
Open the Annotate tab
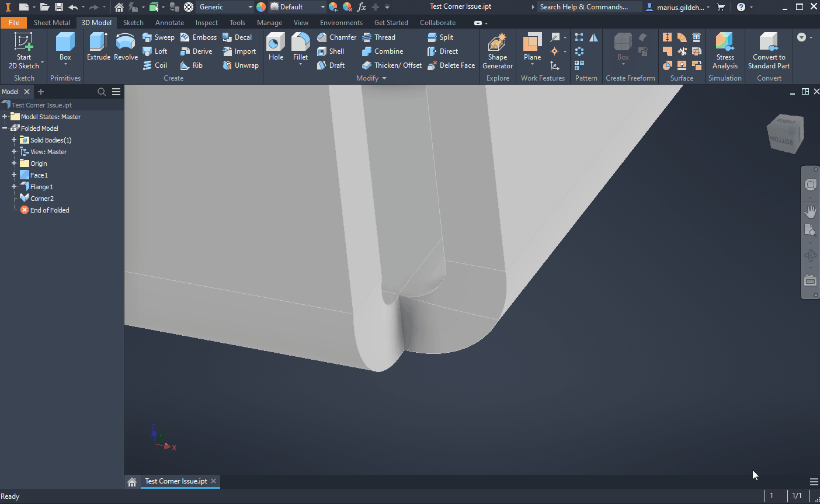[169, 23]
